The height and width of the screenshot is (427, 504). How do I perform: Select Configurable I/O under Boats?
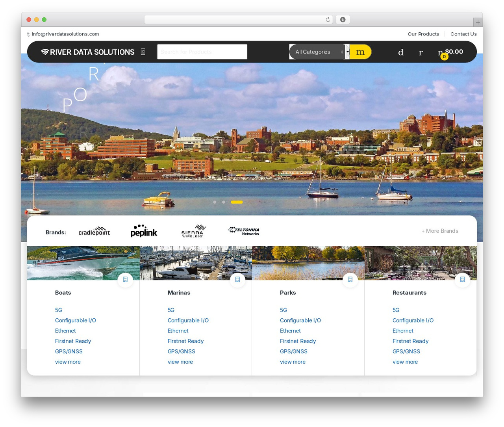(76, 321)
